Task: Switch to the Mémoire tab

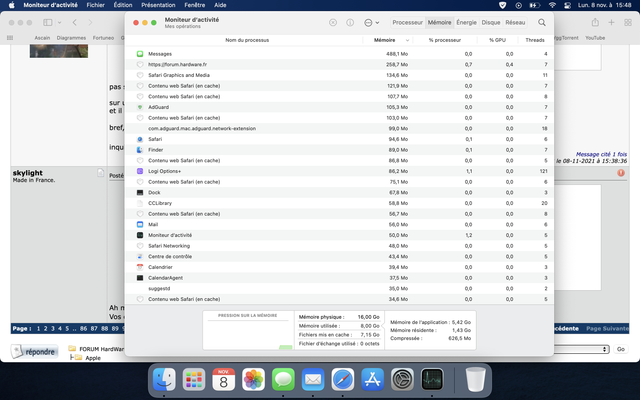Action: [x=439, y=22]
